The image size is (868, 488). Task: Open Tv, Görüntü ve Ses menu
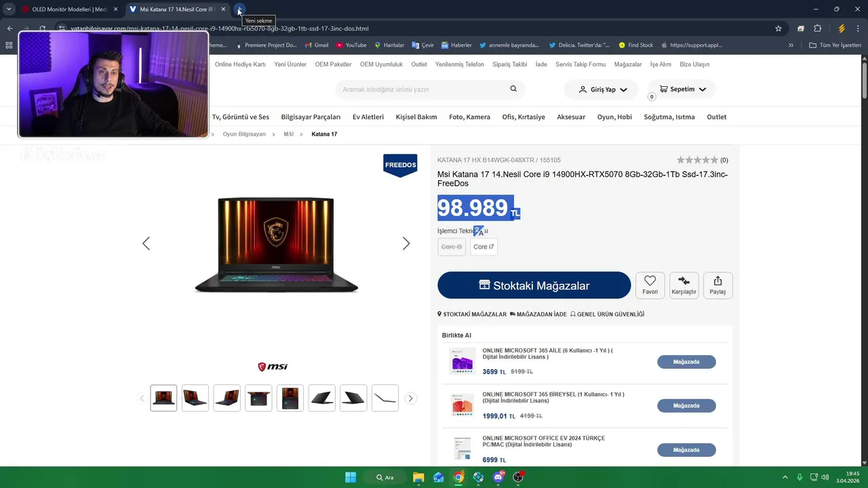click(x=241, y=117)
